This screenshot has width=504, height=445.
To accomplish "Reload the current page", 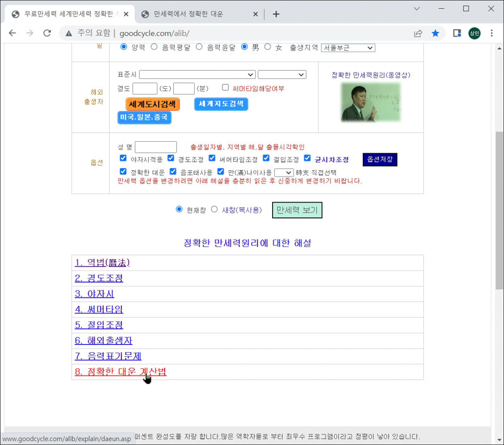I will click(47, 33).
